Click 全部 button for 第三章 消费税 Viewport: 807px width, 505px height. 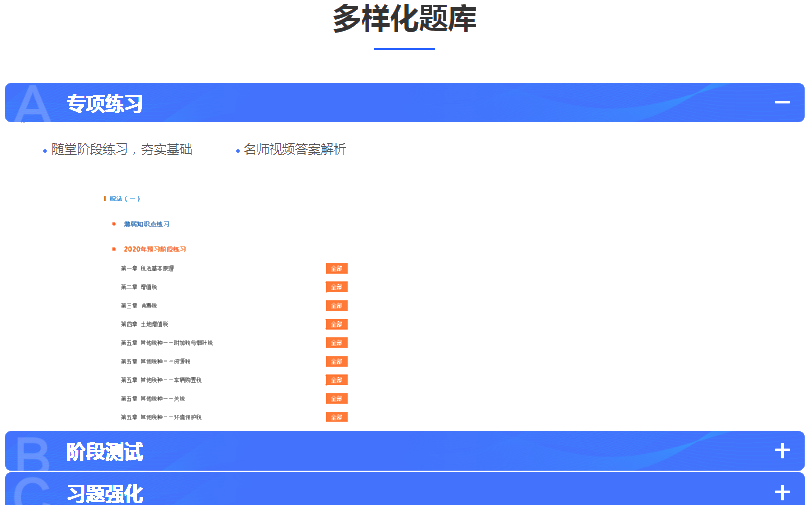click(336, 306)
